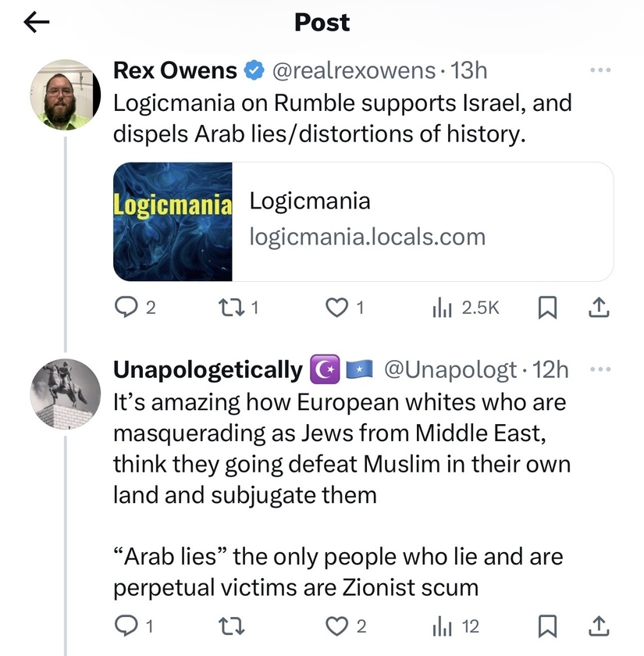Open more options for Unapologetically's reply
644x656 pixels.
(x=600, y=369)
